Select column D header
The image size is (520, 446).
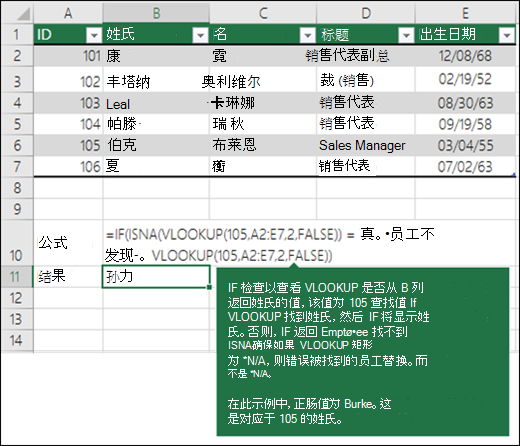pos(366,13)
